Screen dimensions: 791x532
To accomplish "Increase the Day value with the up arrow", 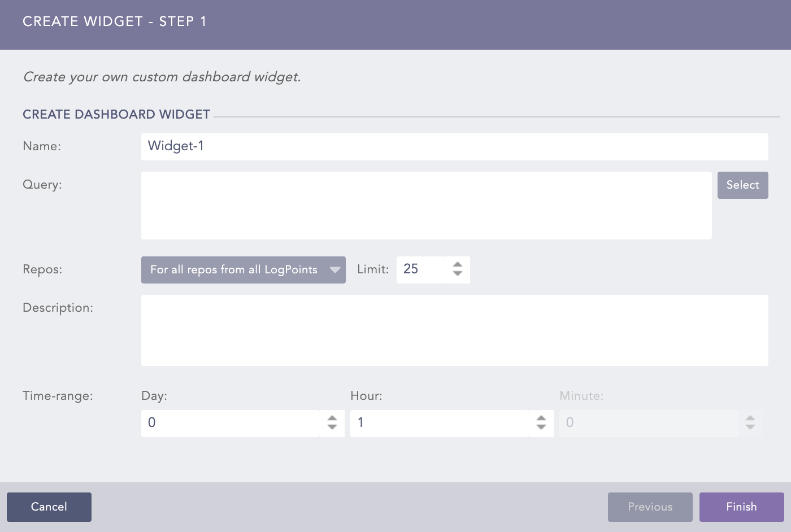I will [x=332, y=419].
